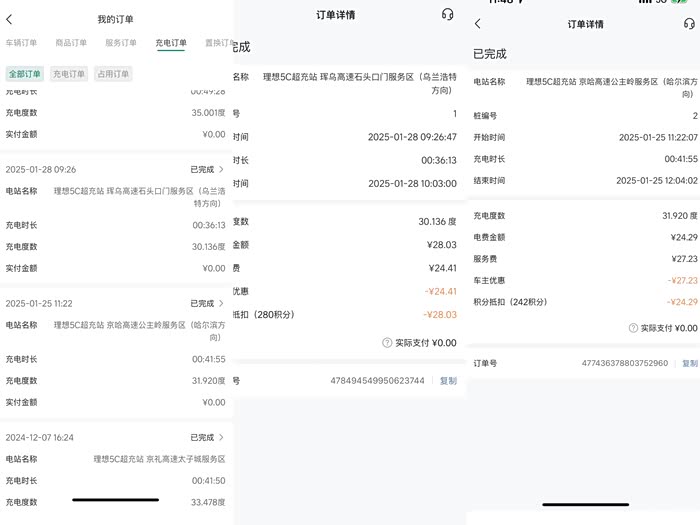
Task: Tap 已完成 status on 2024-12-07 order
Action: 202,438
